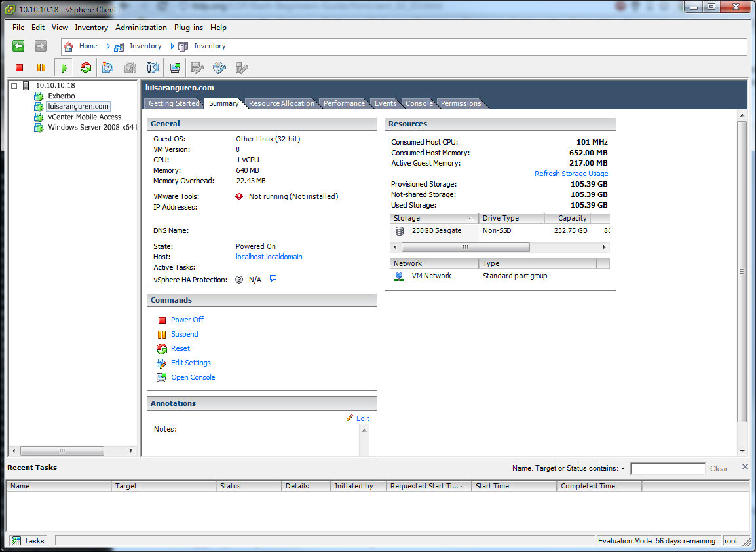Screen dimensions: 756x552
Task: Select the Exherbo virtual machine
Action: (61, 96)
